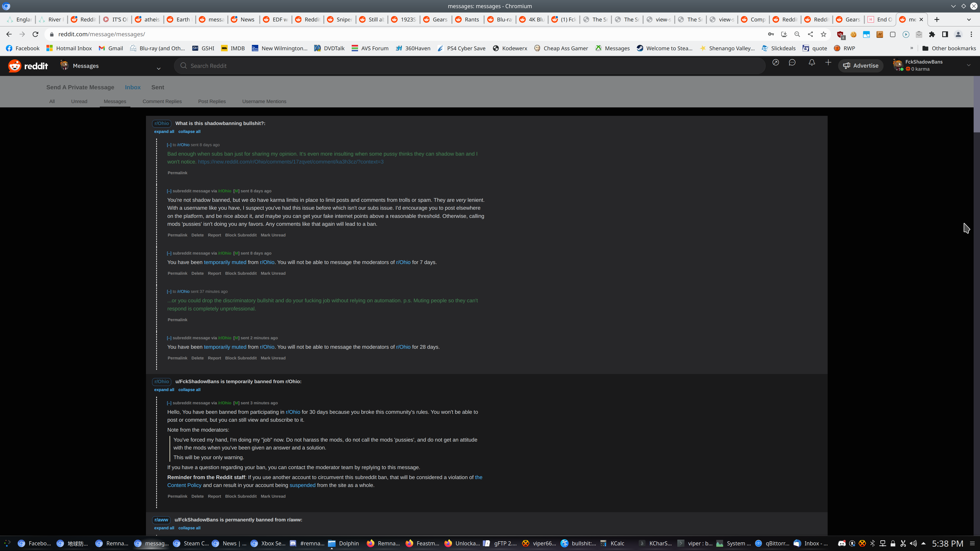Open the FckShadowBans user menu dropdown
This screenshot has width=980, height=551.
click(x=968, y=65)
